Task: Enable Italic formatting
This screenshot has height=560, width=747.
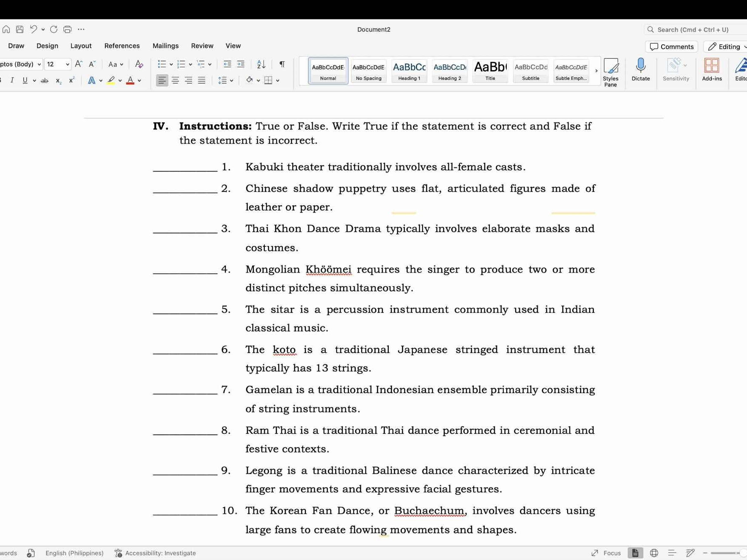Action: [x=12, y=80]
